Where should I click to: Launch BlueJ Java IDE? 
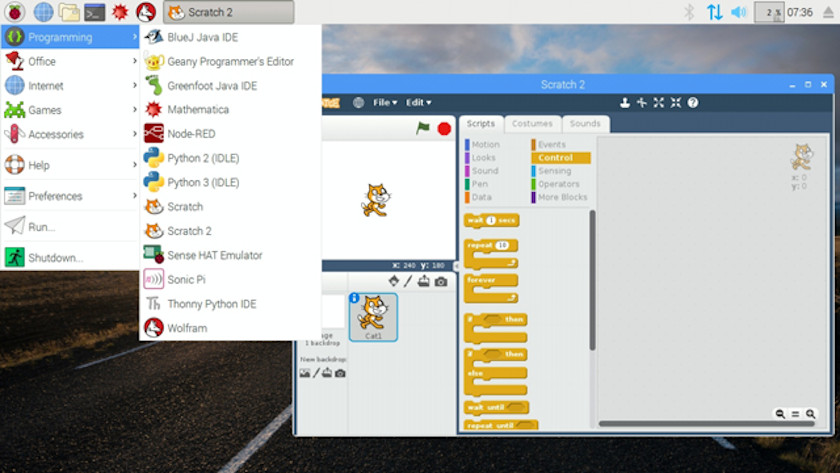pyautogui.click(x=230, y=37)
